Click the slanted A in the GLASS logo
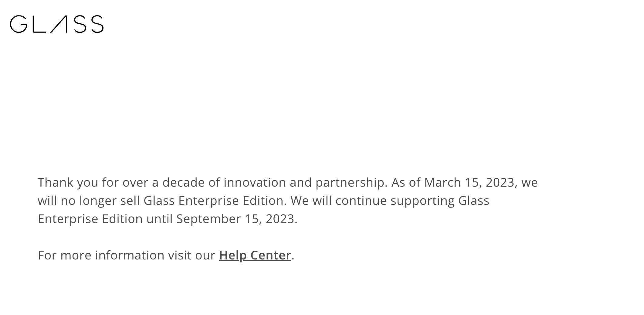 [x=59, y=24]
